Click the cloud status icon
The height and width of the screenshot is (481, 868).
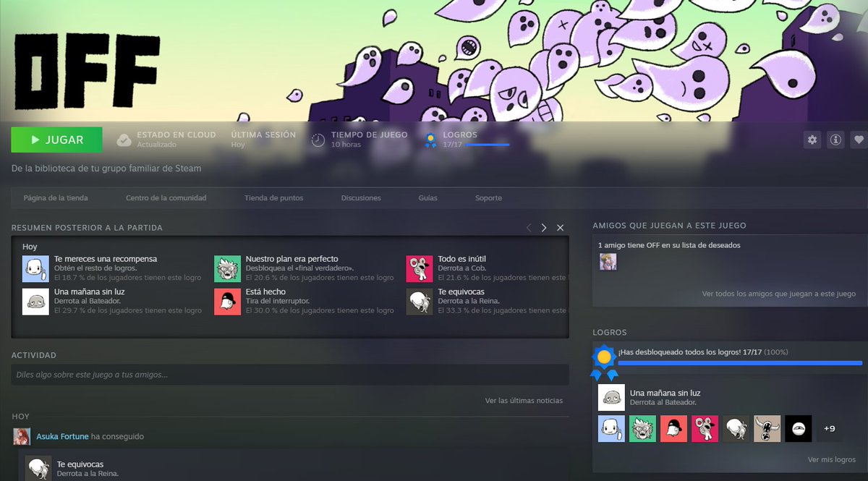click(x=124, y=140)
